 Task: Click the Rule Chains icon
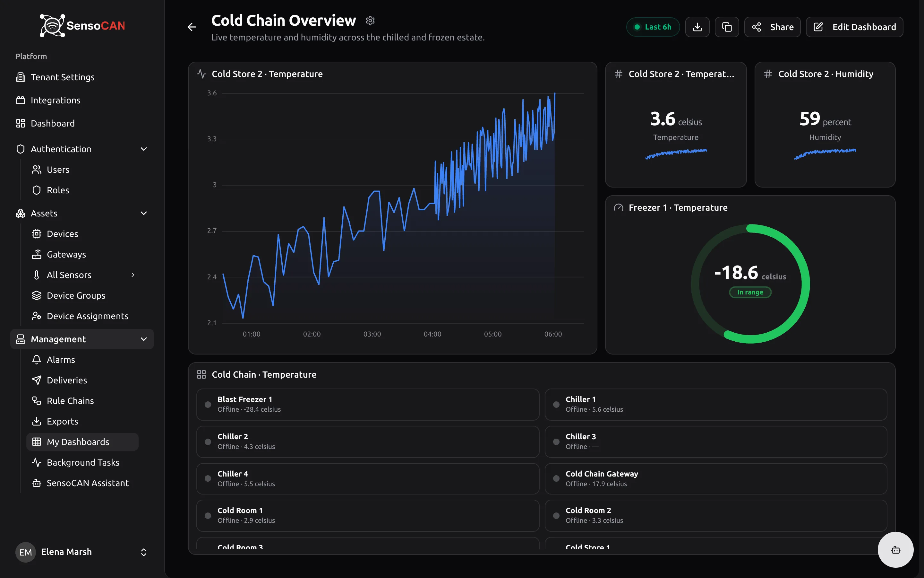37,401
